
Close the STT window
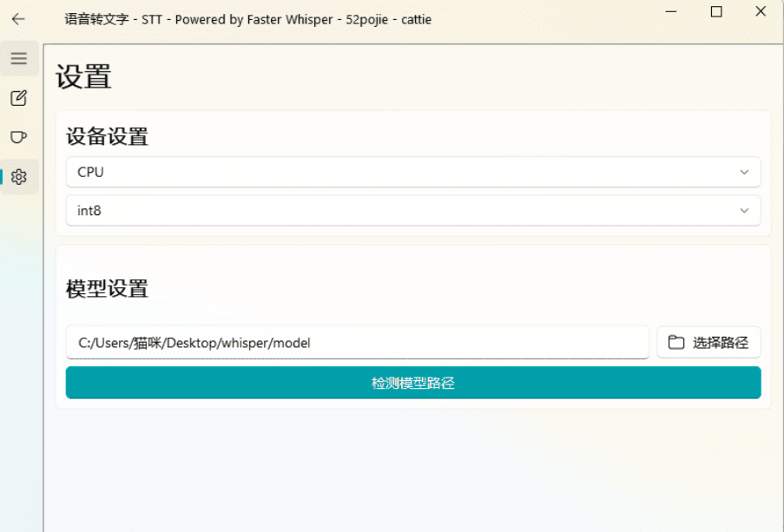pyautogui.click(x=761, y=11)
